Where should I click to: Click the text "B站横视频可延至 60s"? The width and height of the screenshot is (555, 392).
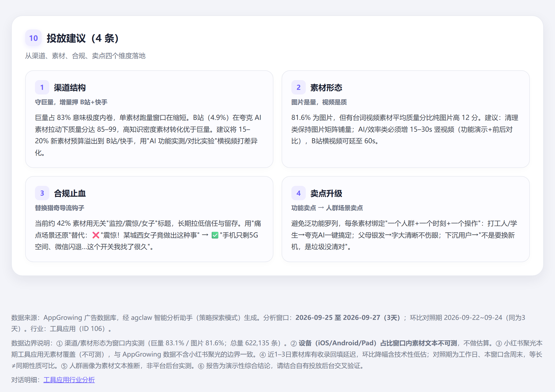coord(344,141)
